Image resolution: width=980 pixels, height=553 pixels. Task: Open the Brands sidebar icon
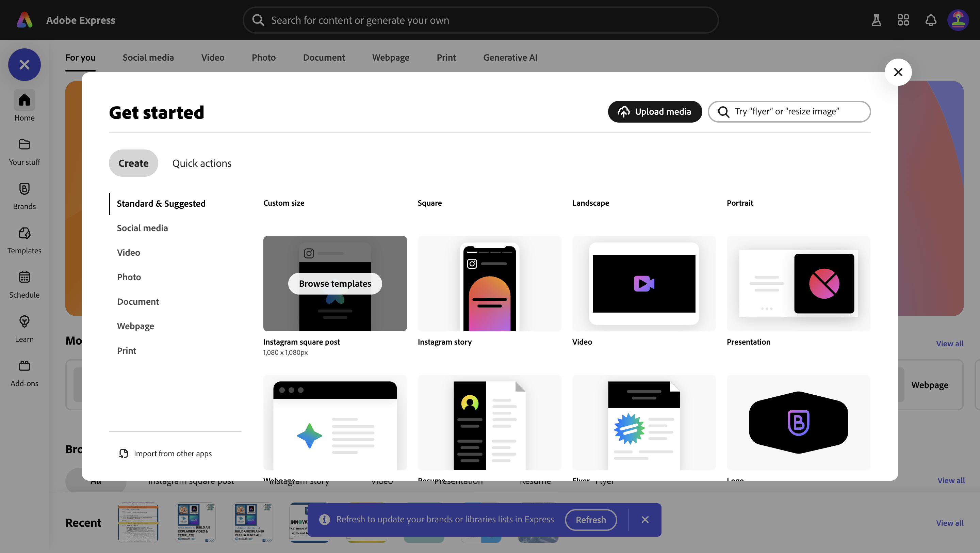24,189
